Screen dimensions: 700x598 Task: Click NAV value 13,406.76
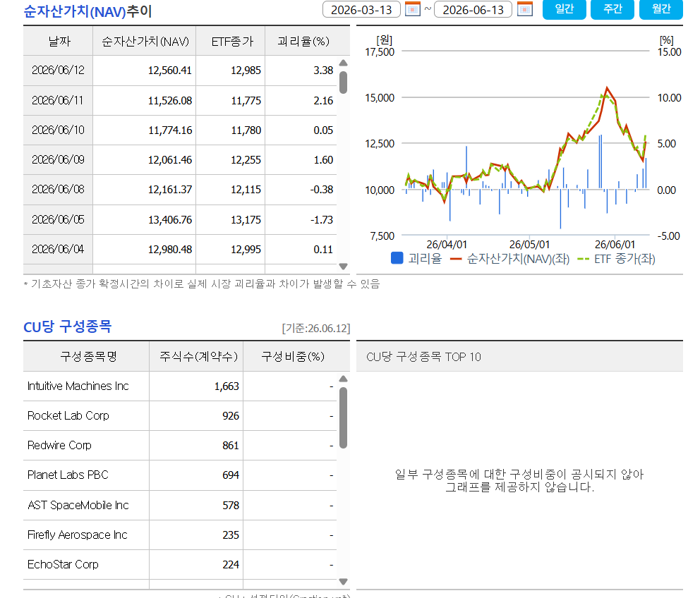pos(169,219)
